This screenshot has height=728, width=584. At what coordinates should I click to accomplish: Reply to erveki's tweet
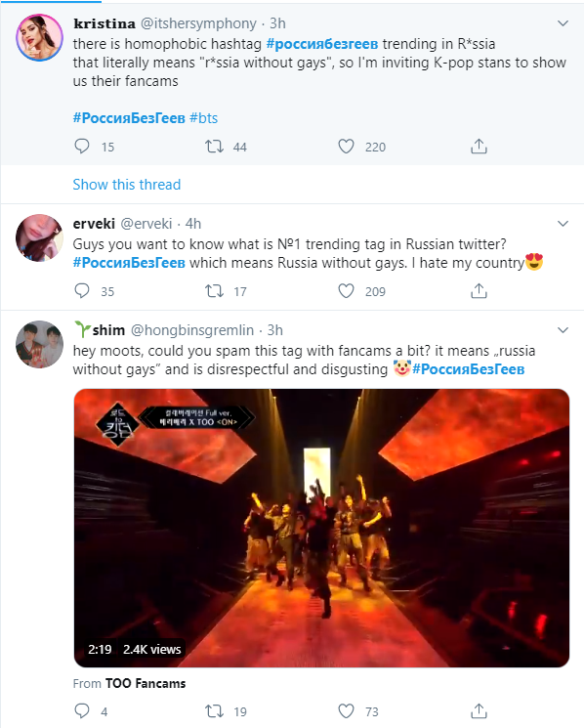(82, 291)
